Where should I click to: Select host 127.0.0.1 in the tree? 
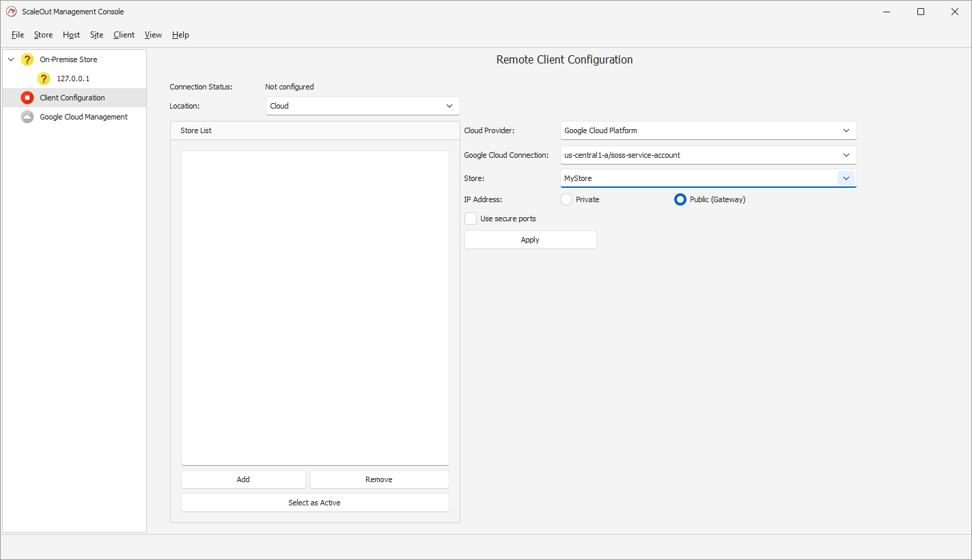pyautogui.click(x=73, y=79)
